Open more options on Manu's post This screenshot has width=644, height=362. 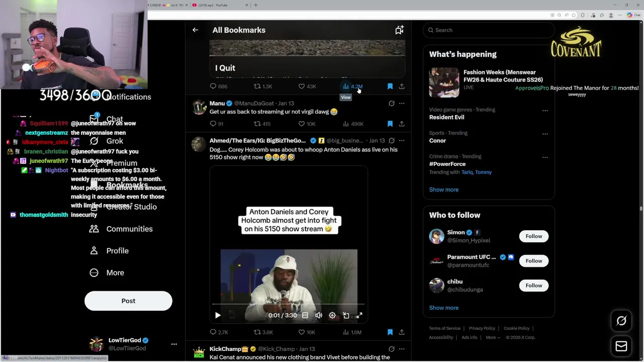pos(401,104)
